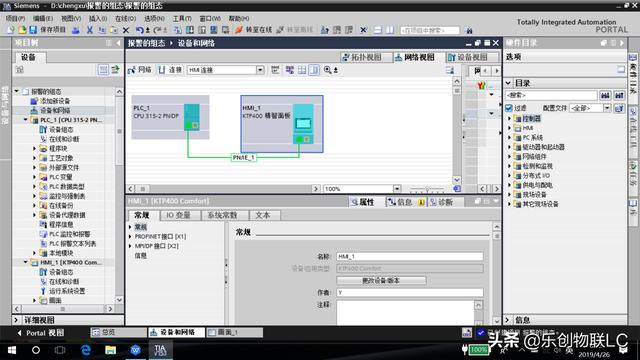This screenshot has width=640, height=360.
Task: Expand the PLC 变量 folder
Action: (x=35, y=177)
